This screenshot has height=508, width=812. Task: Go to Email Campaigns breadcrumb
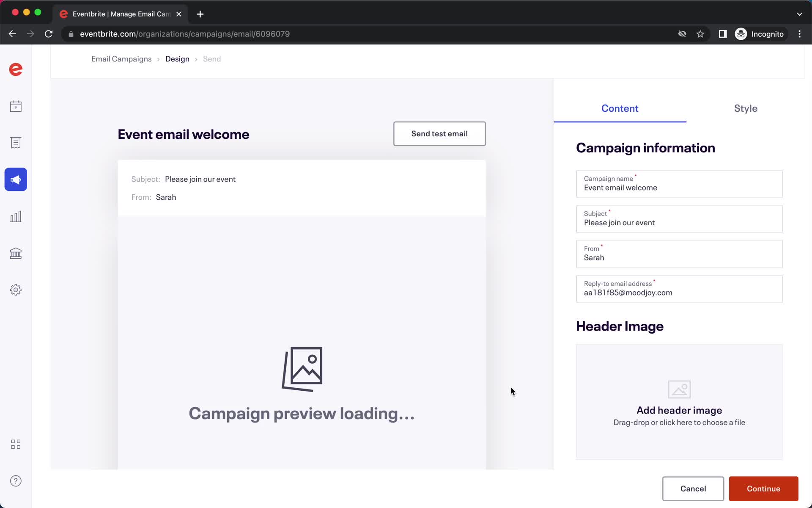coord(121,59)
